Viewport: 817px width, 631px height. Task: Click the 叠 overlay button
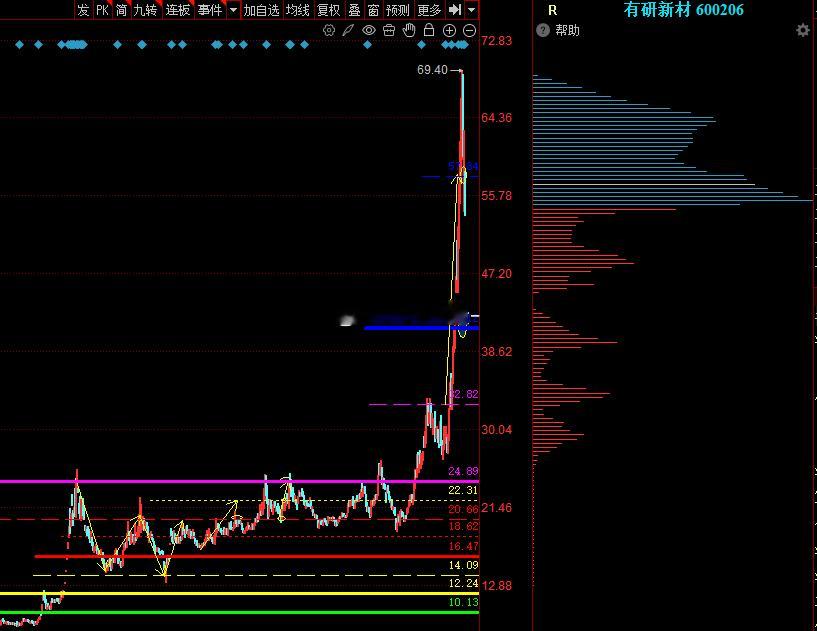[355, 10]
